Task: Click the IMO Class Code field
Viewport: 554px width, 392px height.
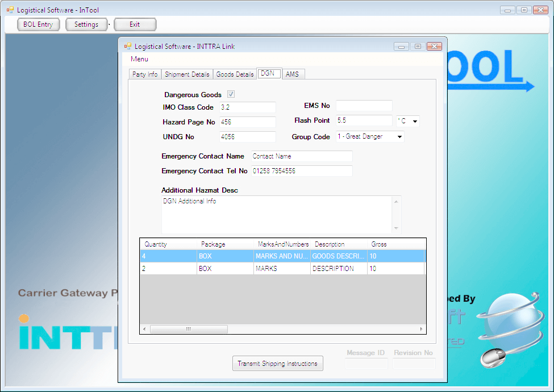Action: [247, 107]
